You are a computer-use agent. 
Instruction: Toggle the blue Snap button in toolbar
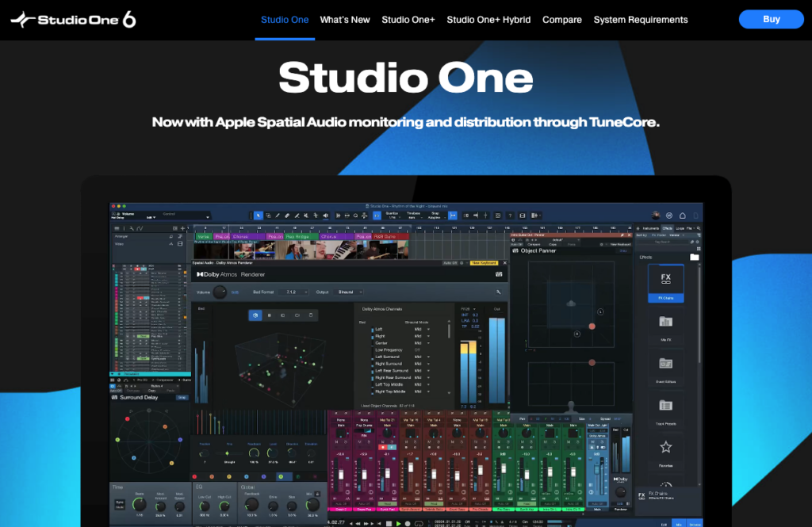coord(453,216)
